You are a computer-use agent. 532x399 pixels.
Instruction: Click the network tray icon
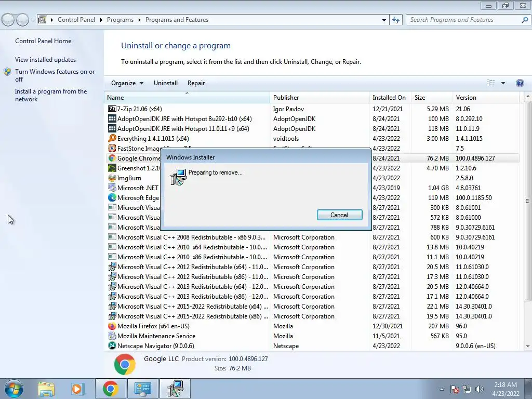coord(467,389)
